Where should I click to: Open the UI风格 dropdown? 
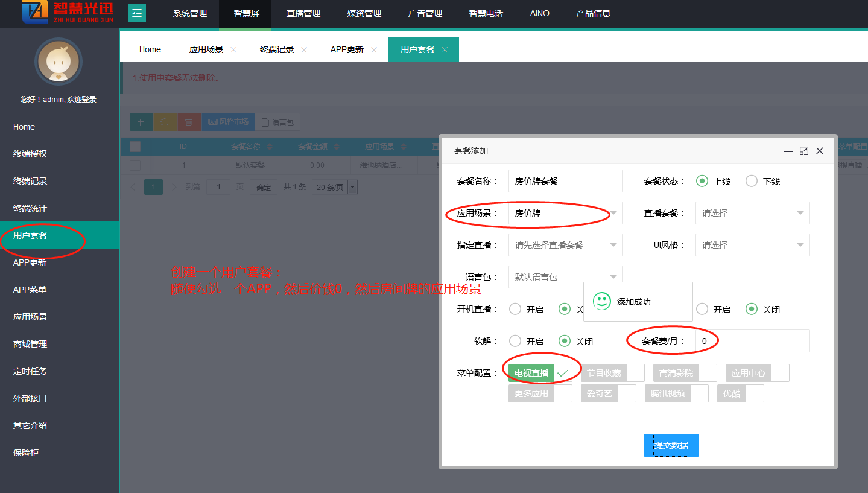pyautogui.click(x=752, y=245)
